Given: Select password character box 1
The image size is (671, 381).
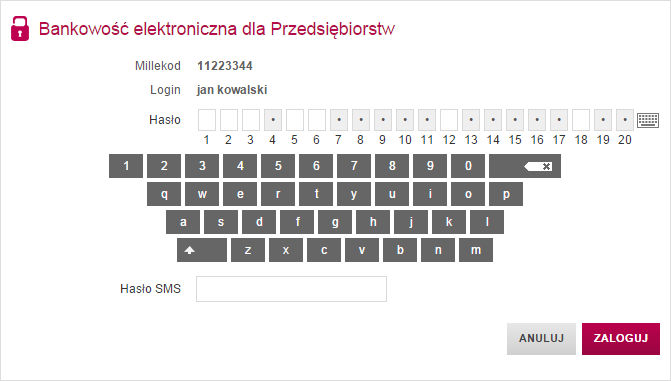Looking at the screenshot, I should [x=207, y=120].
